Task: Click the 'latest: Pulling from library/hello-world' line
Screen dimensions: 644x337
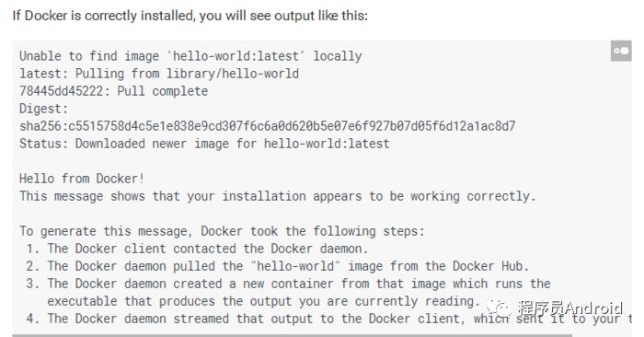Action: [x=159, y=74]
